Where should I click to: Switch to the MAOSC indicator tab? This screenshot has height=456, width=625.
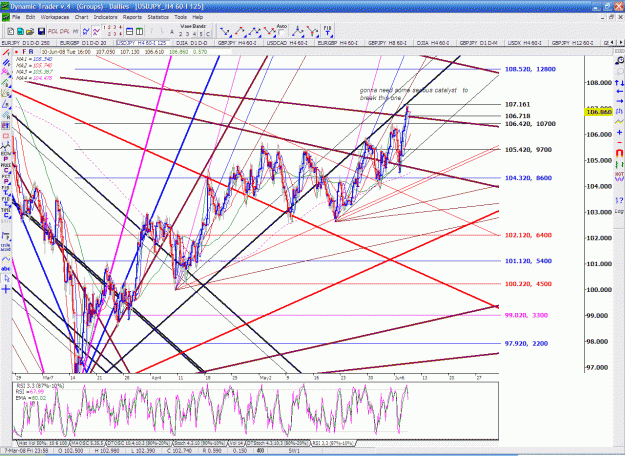(86, 443)
